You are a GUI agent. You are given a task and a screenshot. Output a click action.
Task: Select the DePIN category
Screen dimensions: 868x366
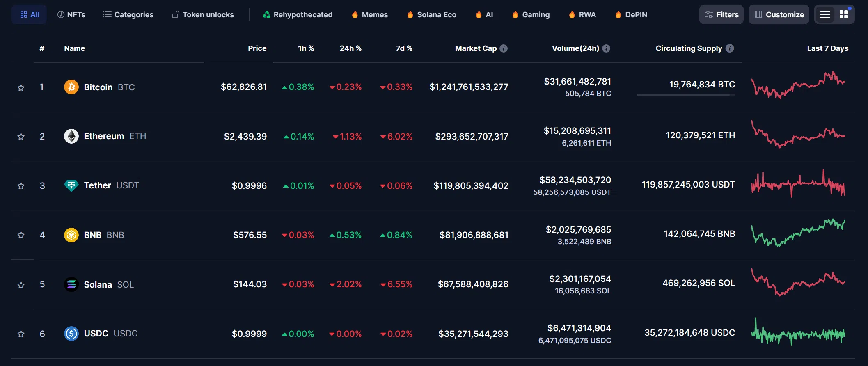631,14
